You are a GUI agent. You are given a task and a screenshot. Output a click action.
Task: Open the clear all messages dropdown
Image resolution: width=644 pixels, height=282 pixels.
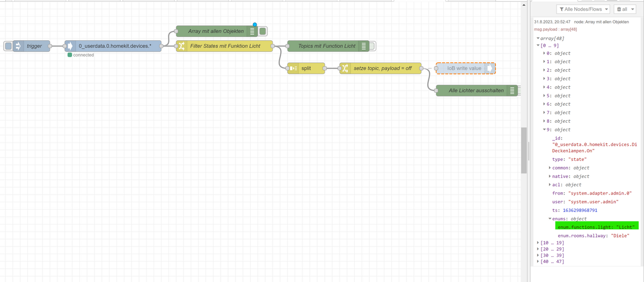pos(633,9)
